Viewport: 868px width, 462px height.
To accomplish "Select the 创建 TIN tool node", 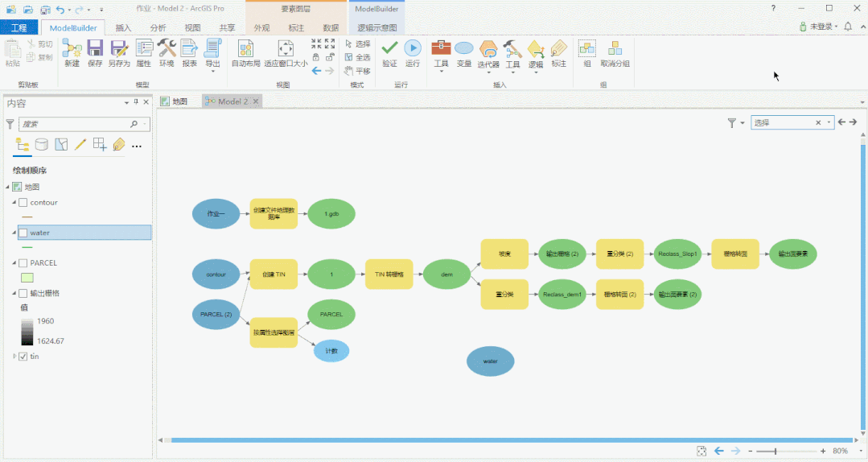I will [274, 274].
